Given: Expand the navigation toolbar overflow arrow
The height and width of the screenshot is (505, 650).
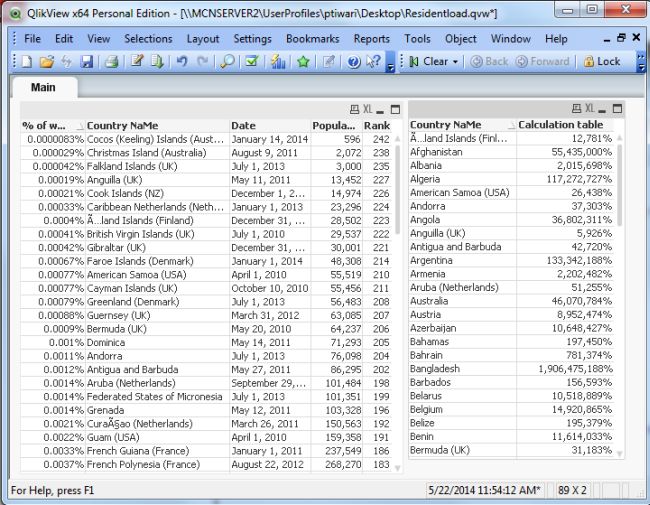Looking at the screenshot, I should point(641,62).
